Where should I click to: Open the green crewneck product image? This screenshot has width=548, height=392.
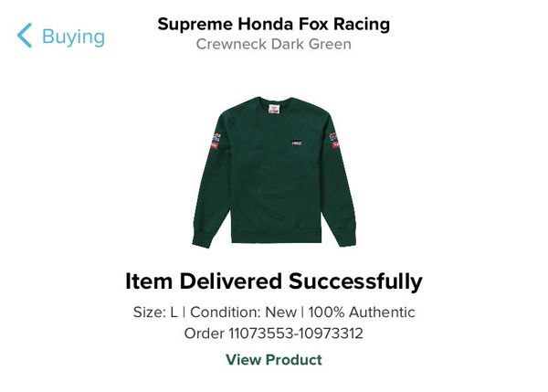point(274,173)
